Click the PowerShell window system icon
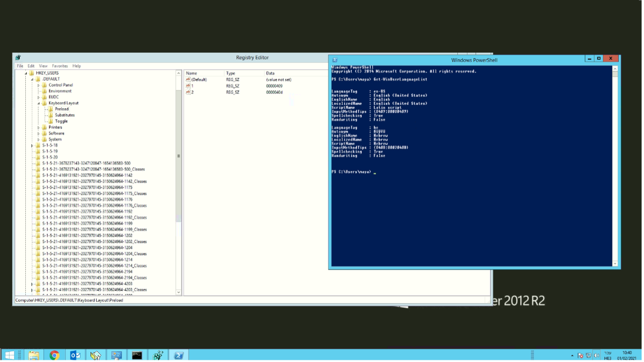 [x=335, y=60]
